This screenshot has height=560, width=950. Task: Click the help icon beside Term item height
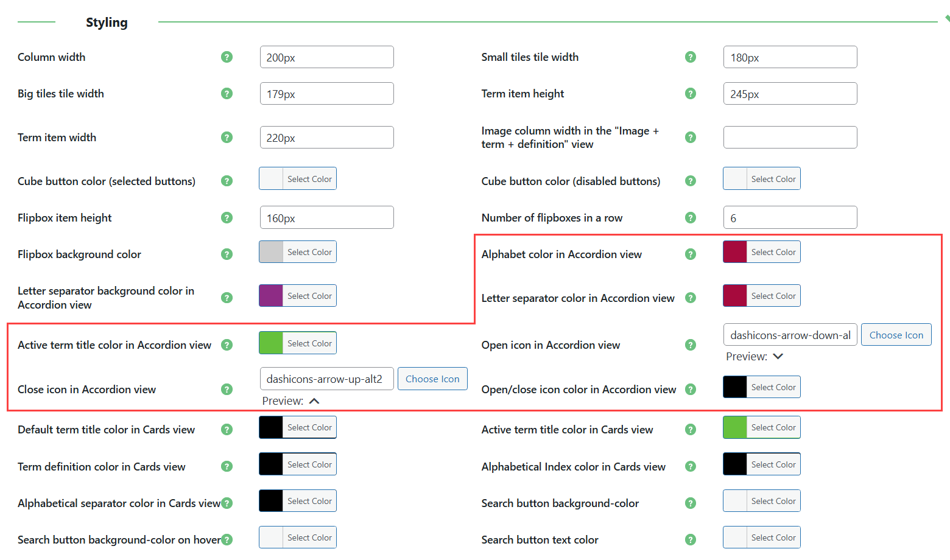691,93
